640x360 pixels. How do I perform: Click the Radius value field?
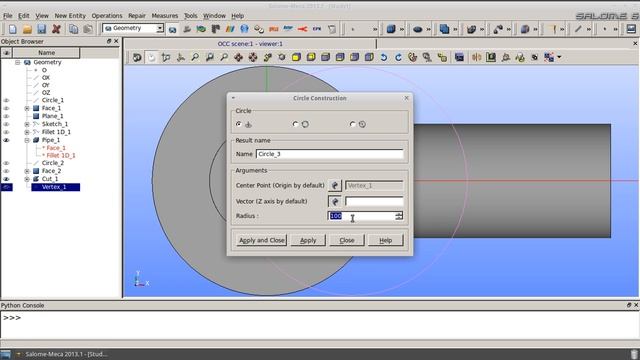[362, 216]
